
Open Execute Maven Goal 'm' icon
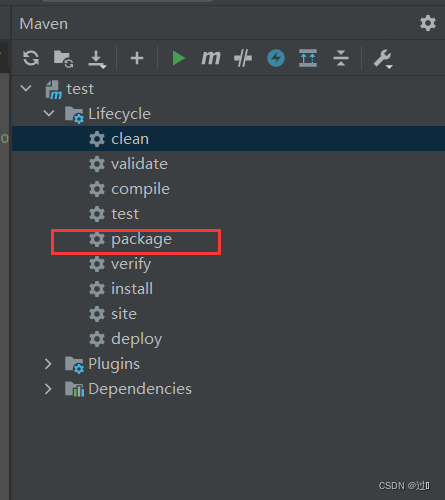(x=211, y=58)
